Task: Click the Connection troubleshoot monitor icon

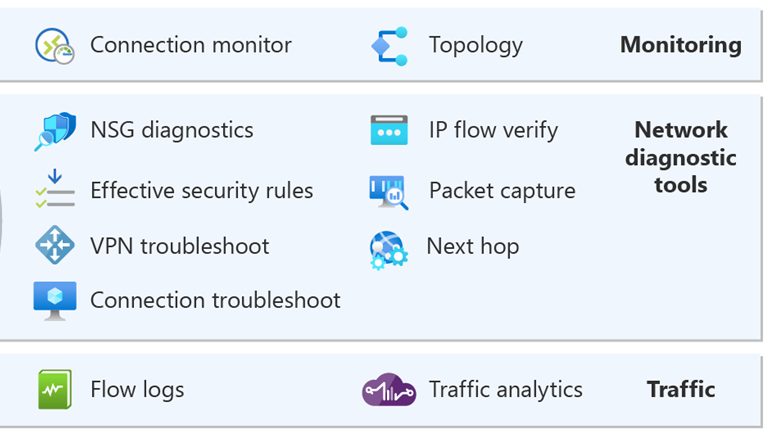Action: 54,300
